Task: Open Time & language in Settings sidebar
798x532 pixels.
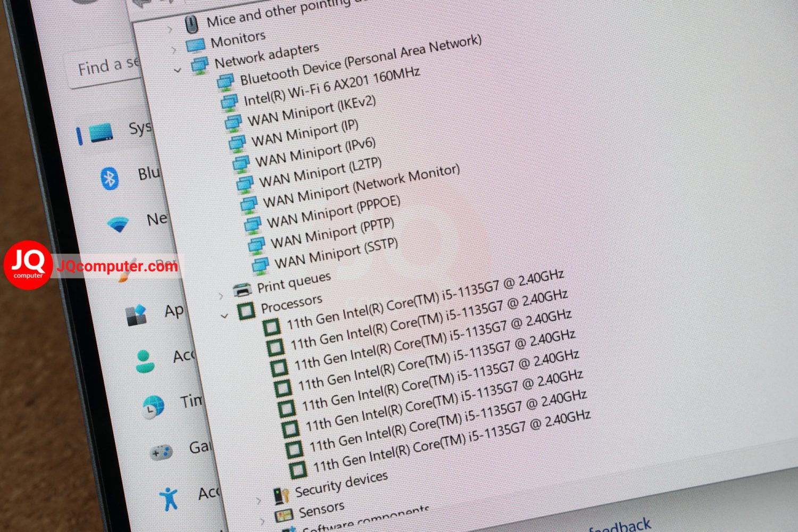Action: click(x=173, y=405)
